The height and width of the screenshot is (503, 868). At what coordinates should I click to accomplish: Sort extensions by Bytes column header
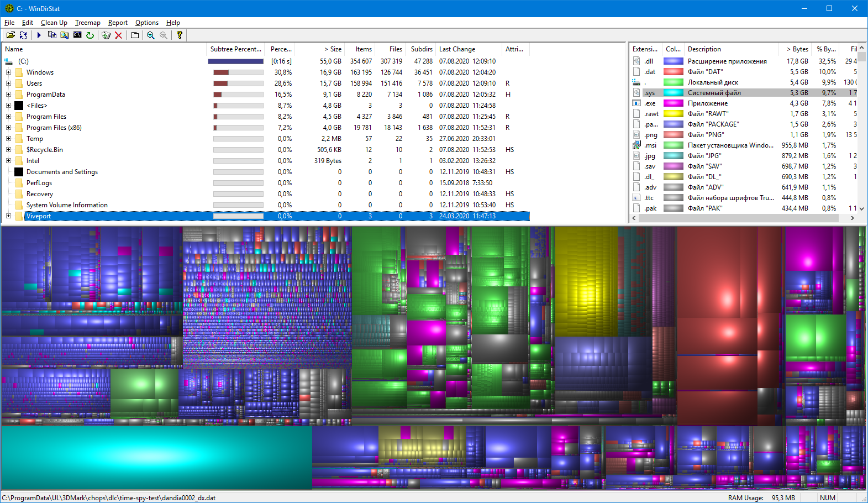point(796,49)
